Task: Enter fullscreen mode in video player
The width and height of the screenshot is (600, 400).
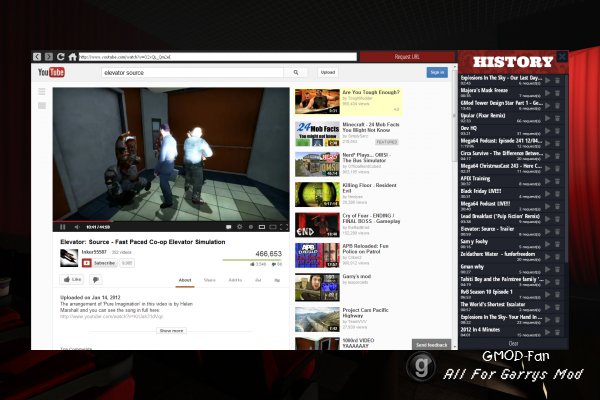Action: pyautogui.click(x=284, y=227)
